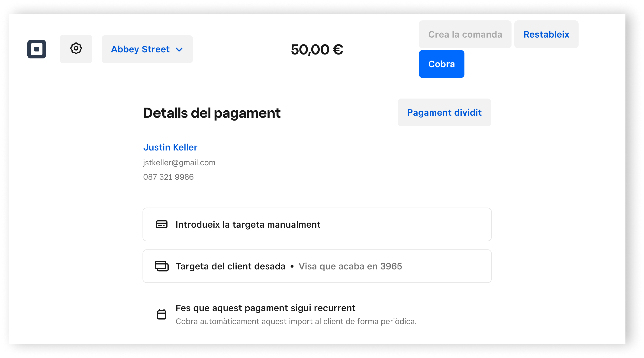This screenshot has width=644, height=358.
Task: Click the chevron arrow beside Abbey Street
Action: pyautogui.click(x=179, y=49)
